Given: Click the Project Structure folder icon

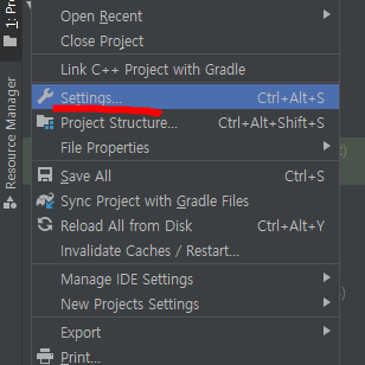Looking at the screenshot, I should pos(45,122).
